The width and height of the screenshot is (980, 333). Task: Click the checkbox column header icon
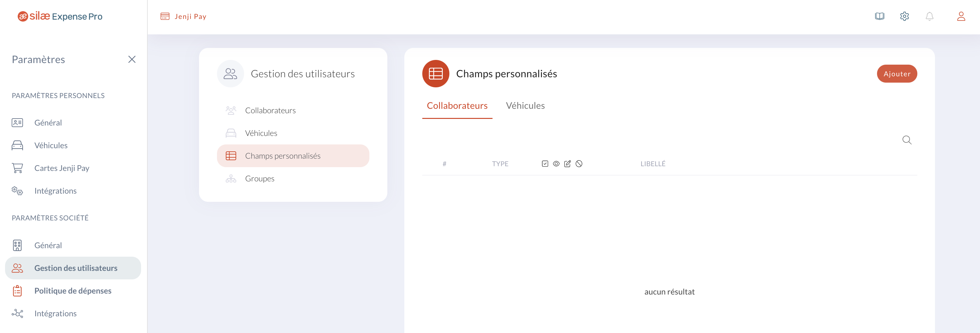pyautogui.click(x=545, y=164)
